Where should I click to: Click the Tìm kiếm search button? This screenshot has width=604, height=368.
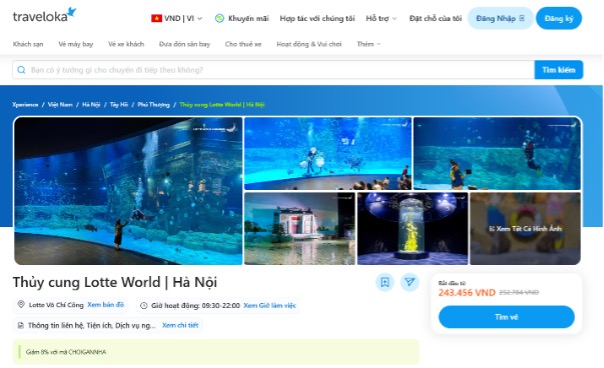click(559, 70)
